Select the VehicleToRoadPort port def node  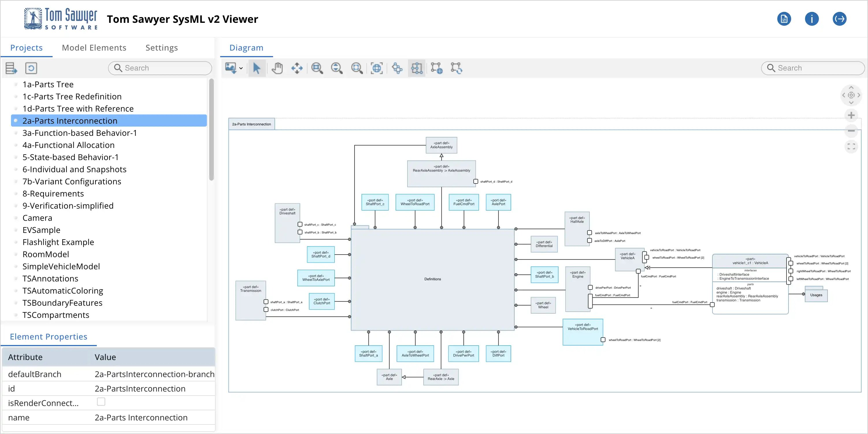tap(583, 332)
